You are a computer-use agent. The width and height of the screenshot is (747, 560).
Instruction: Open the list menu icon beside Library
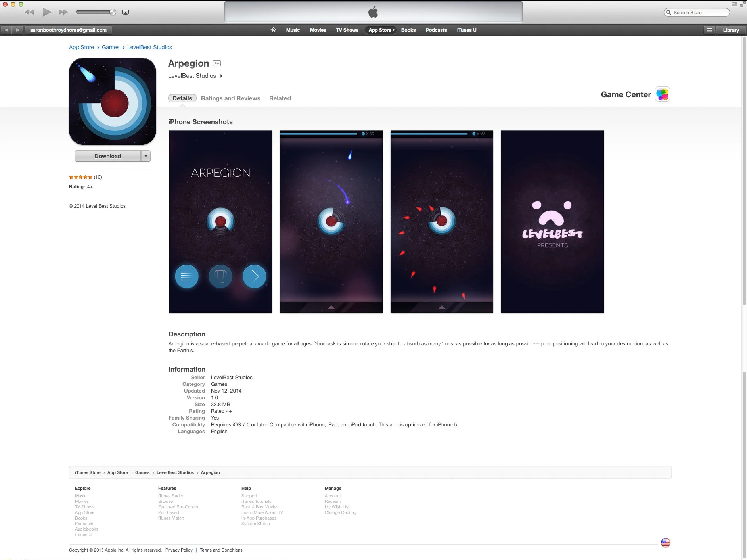point(709,30)
